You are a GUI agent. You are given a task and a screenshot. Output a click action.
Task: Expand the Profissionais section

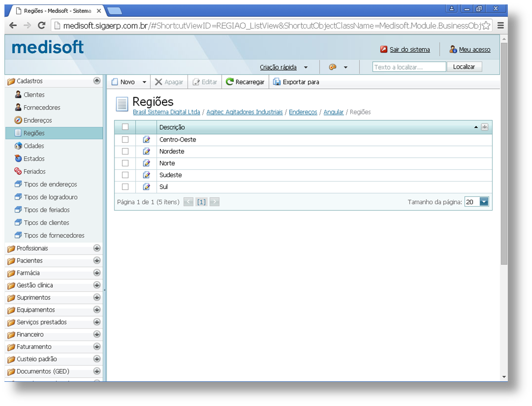pos(97,248)
